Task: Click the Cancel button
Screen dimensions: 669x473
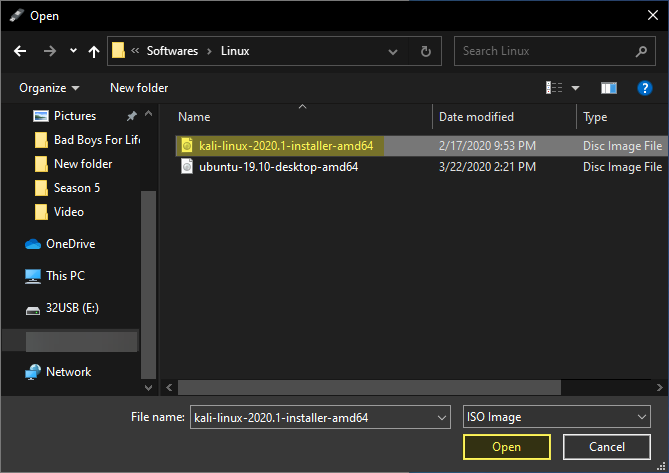Action: pos(607,447)
